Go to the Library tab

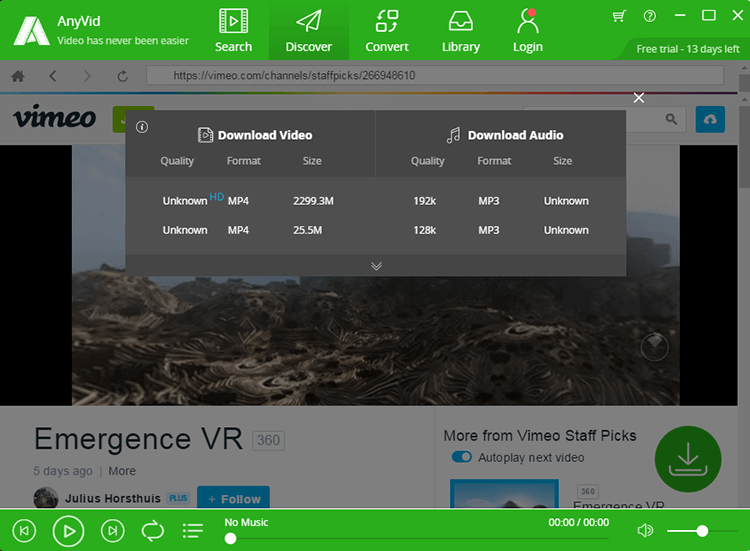461,31
